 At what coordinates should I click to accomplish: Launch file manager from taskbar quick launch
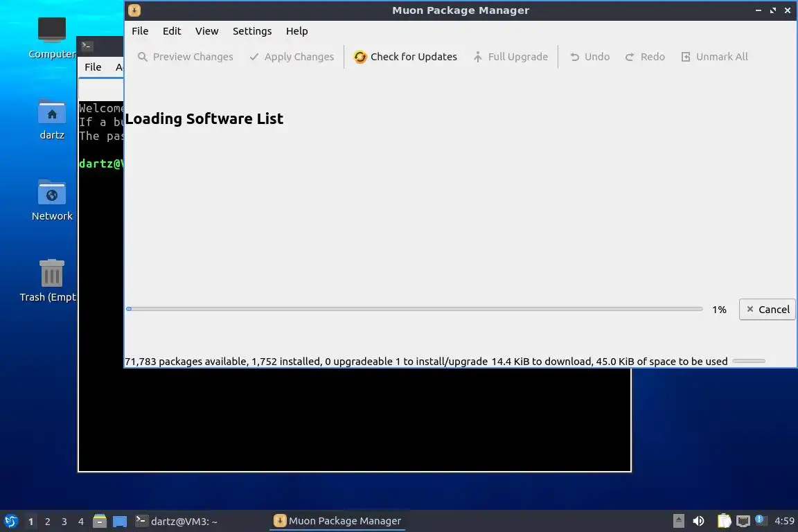coord(100,521)
